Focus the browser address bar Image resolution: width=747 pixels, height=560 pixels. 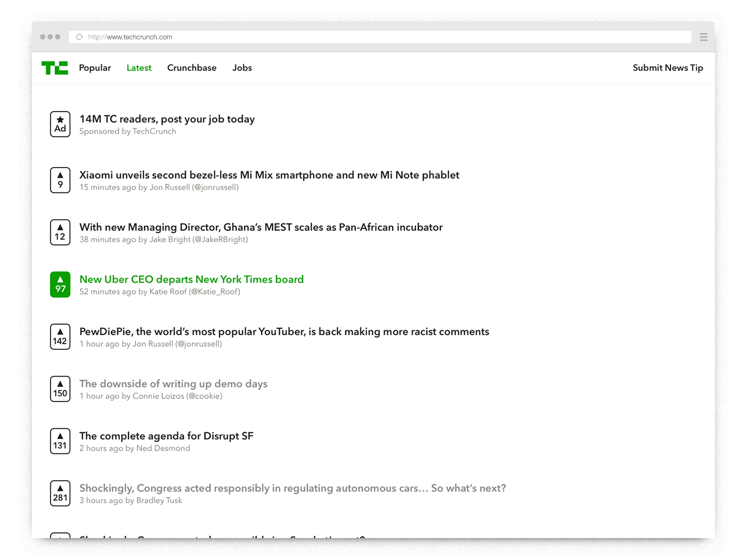373,37
